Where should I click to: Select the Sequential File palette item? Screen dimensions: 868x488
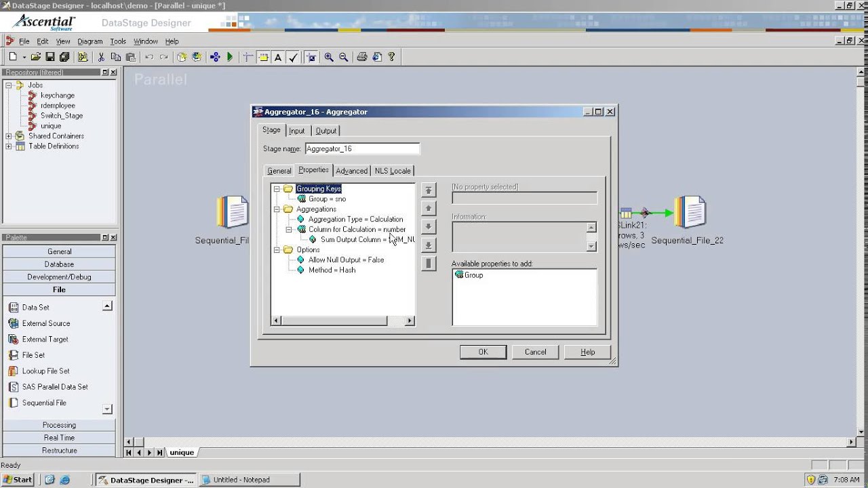(x=44, y=403)
